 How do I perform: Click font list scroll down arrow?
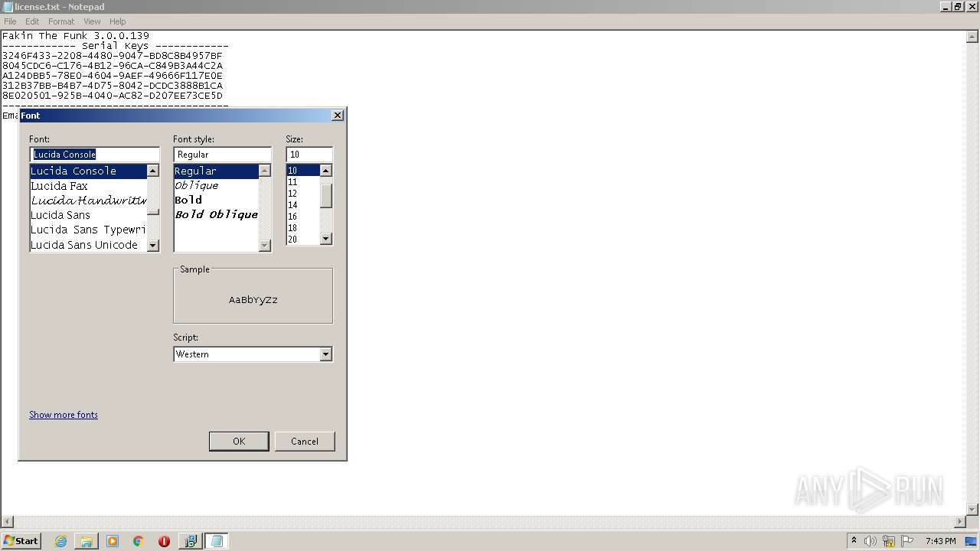tap(153, 245)
